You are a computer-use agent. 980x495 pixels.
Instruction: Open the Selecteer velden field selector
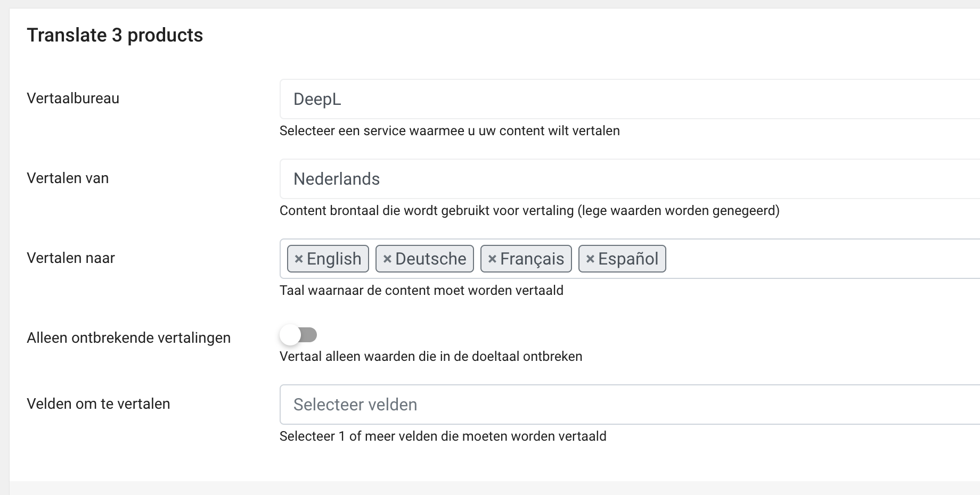tap(628, 405)
